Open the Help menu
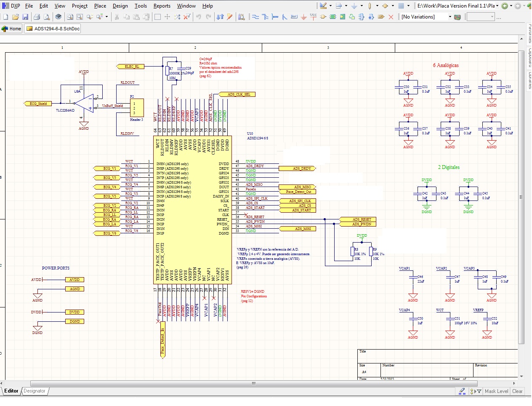The image size is (532, 406). pos(207,6)
